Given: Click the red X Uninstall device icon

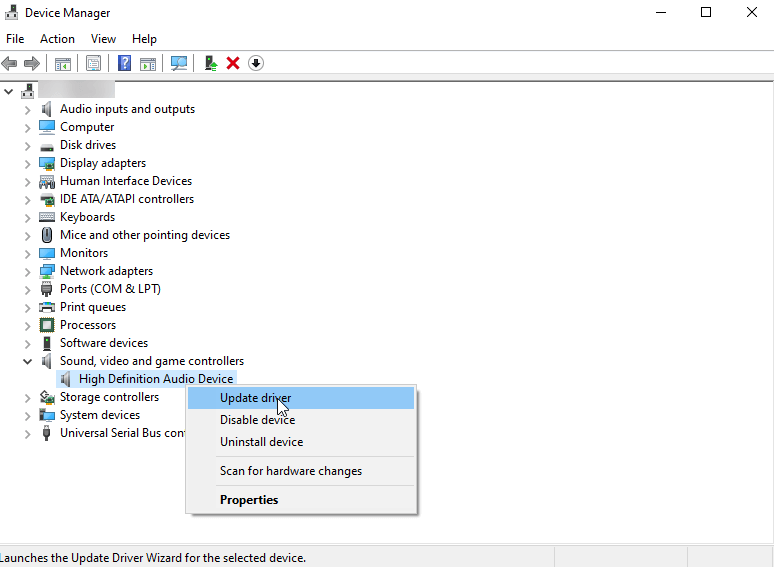Looking at the screenshot, I should coord(233,63).
